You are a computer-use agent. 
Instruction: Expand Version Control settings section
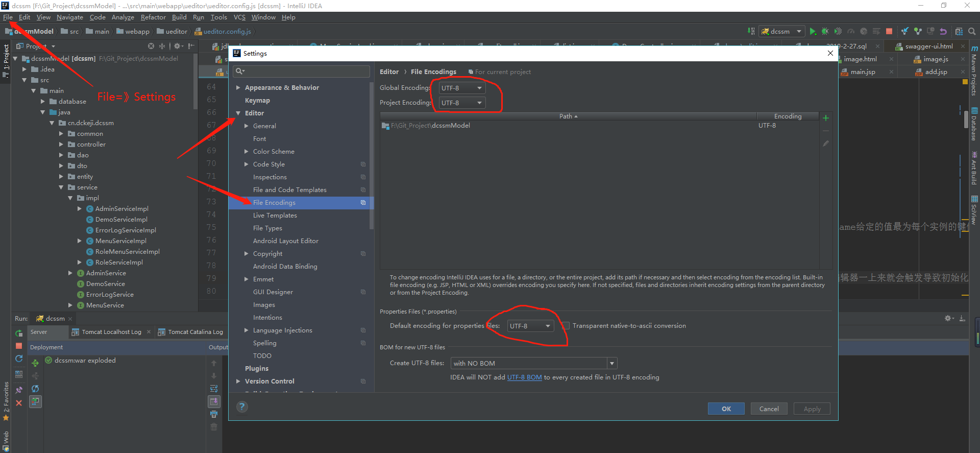pos(238,382)
